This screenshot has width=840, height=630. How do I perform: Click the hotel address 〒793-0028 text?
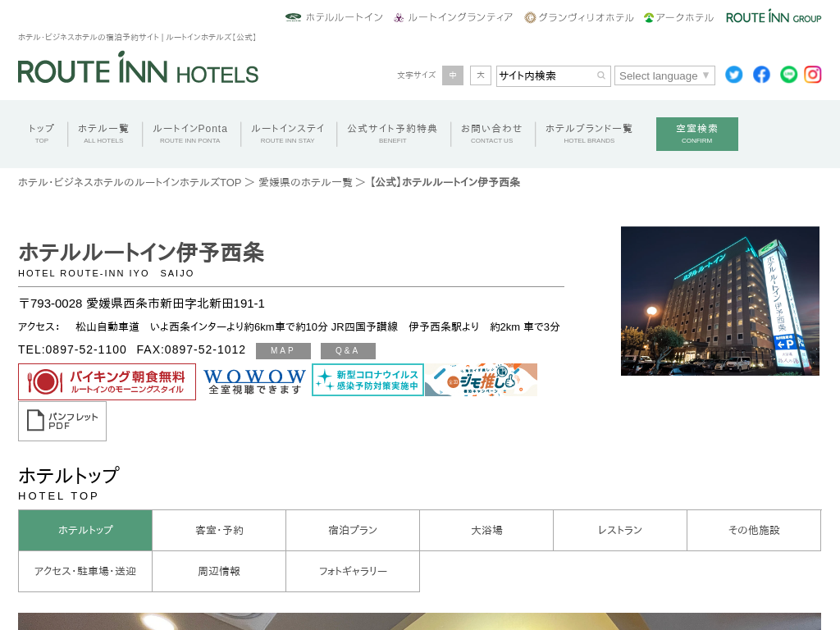[142, 304]
